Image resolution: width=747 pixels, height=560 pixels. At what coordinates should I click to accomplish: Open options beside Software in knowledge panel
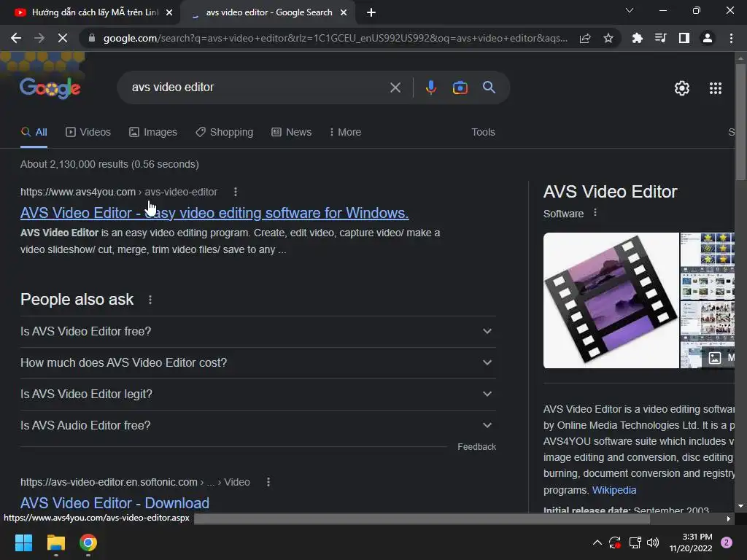coord(595,213)
